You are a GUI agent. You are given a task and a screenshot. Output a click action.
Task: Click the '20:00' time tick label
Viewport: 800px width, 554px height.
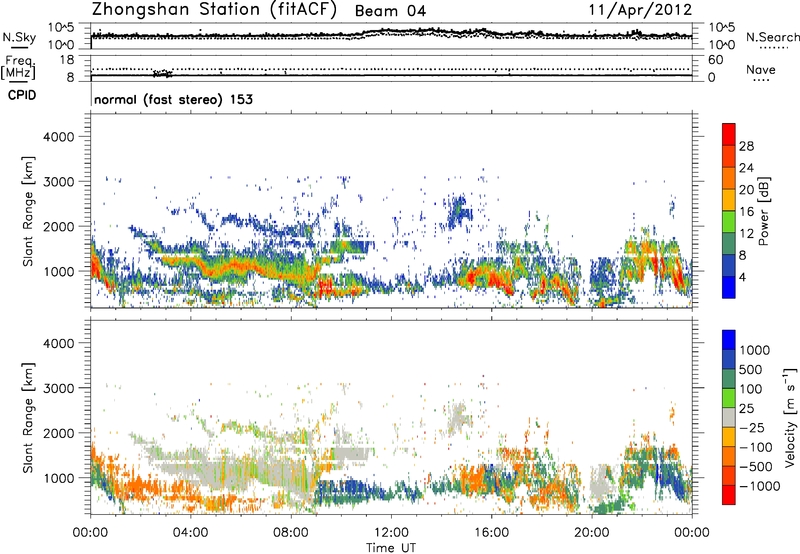592,533
